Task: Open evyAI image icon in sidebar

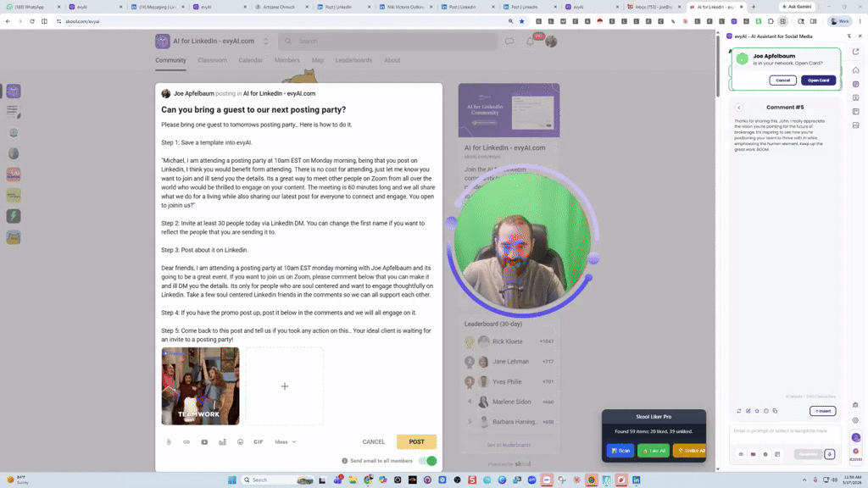Action: [856, 125]
